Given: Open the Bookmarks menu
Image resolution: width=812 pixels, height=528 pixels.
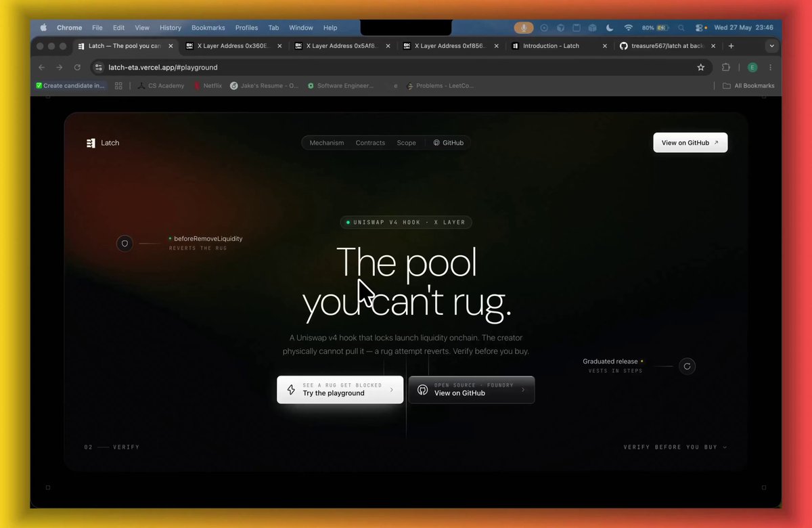Looking at the screenshot, I should [x=208, y=28].
